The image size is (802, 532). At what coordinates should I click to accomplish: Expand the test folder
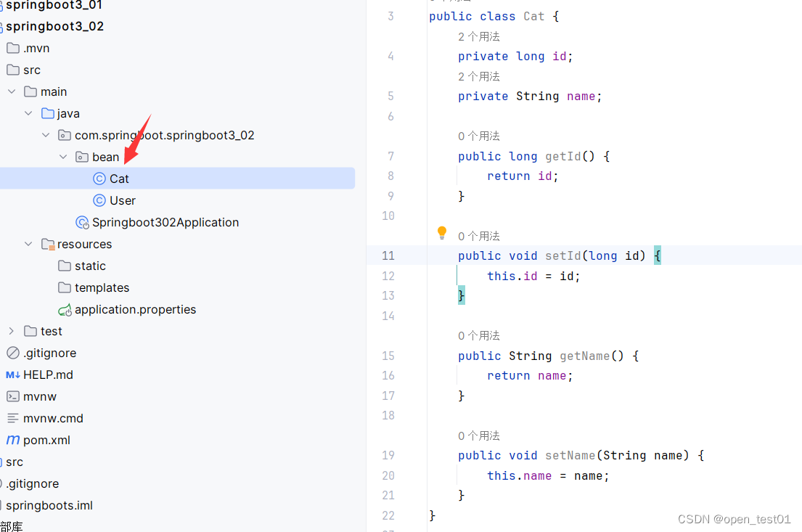(11, 331)
